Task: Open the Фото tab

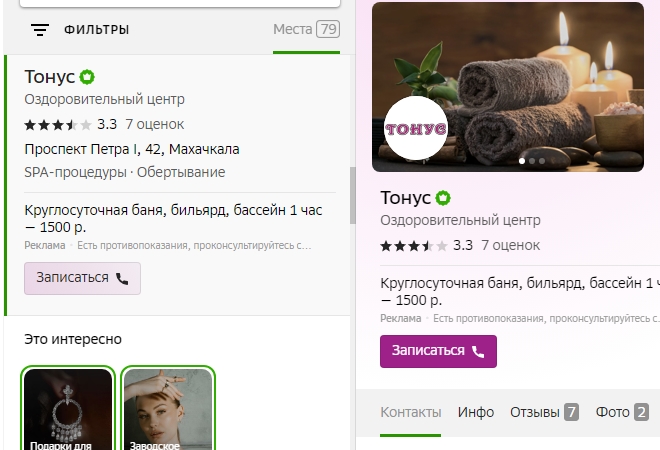Action: coord(622,411)
